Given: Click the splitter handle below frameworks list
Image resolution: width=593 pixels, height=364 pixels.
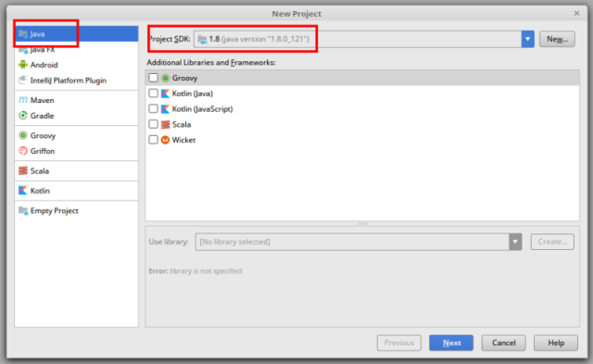Looking at the screenshot, I should [x=362, y=223].
